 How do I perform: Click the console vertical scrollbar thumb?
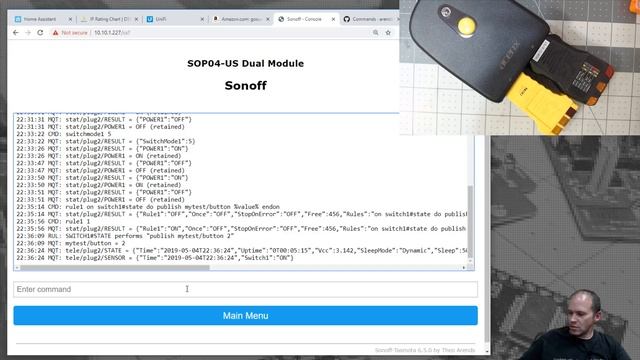point(470,222)
